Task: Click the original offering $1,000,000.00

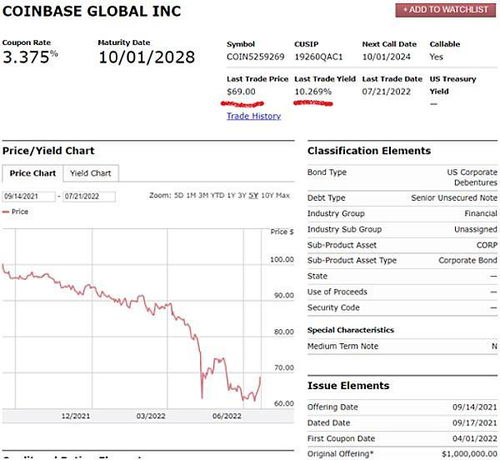Action: [x=469, y=454]
